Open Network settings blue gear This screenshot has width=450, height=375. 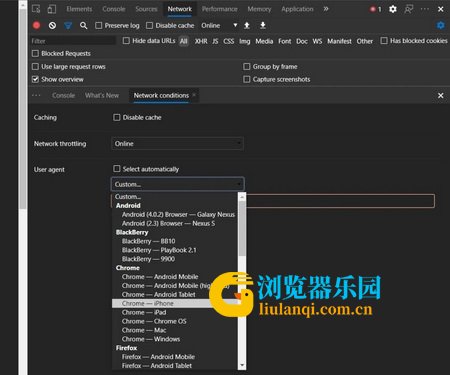point(441,25)
